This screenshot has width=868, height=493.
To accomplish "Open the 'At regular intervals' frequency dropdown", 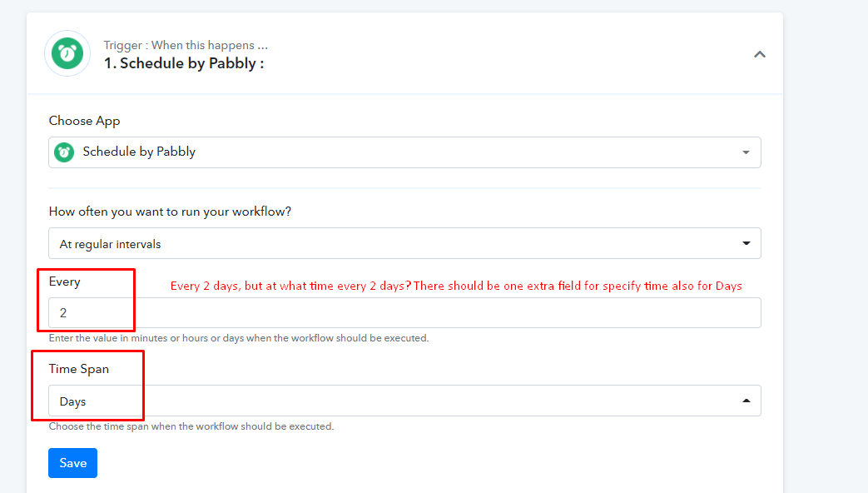I will tap(404, 243).
